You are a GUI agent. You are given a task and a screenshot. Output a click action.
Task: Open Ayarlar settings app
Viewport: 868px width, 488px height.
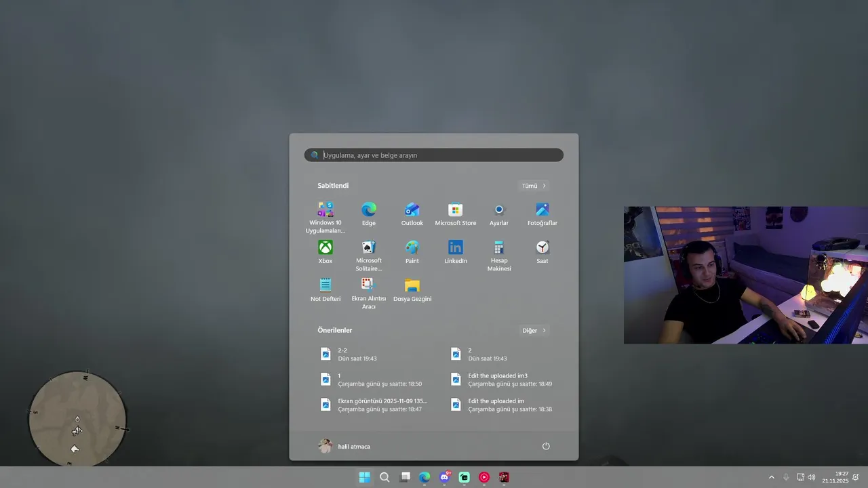499,214
